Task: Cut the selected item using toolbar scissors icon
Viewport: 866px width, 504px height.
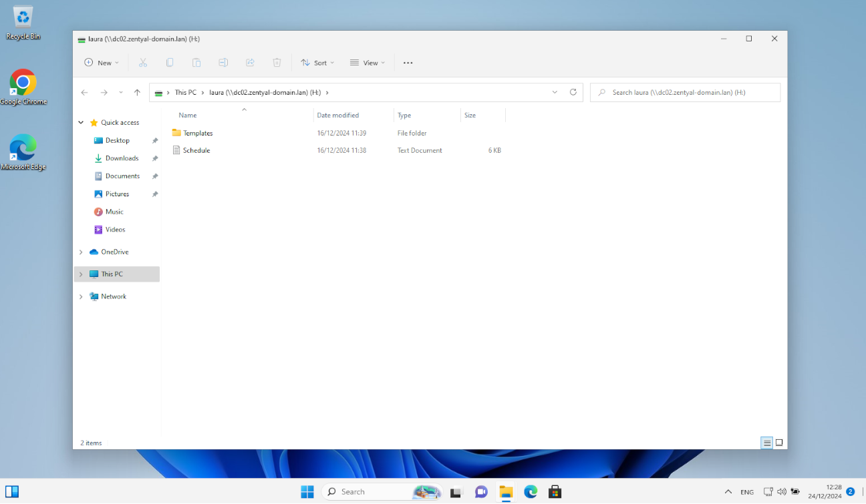Action: pyautogui.click(x=143, y=62)
